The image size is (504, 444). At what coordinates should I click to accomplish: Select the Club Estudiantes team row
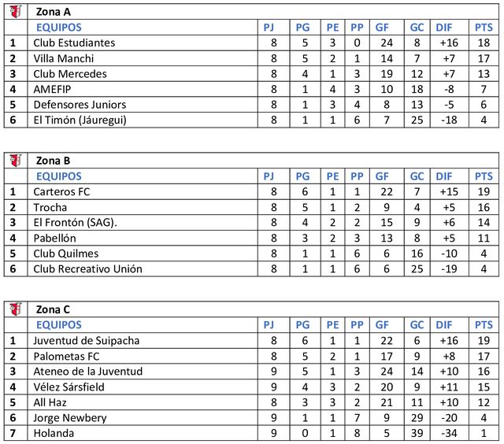[251, 43]
